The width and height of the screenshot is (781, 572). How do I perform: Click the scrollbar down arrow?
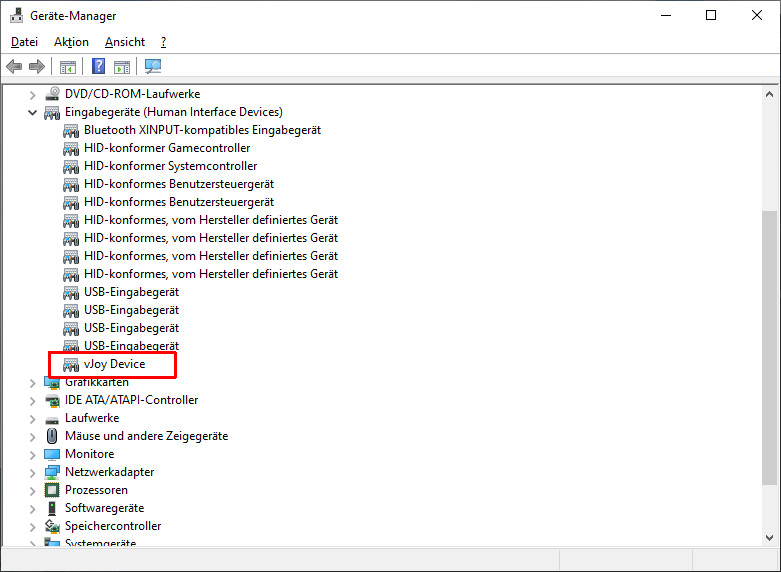[x=770, y=538]
